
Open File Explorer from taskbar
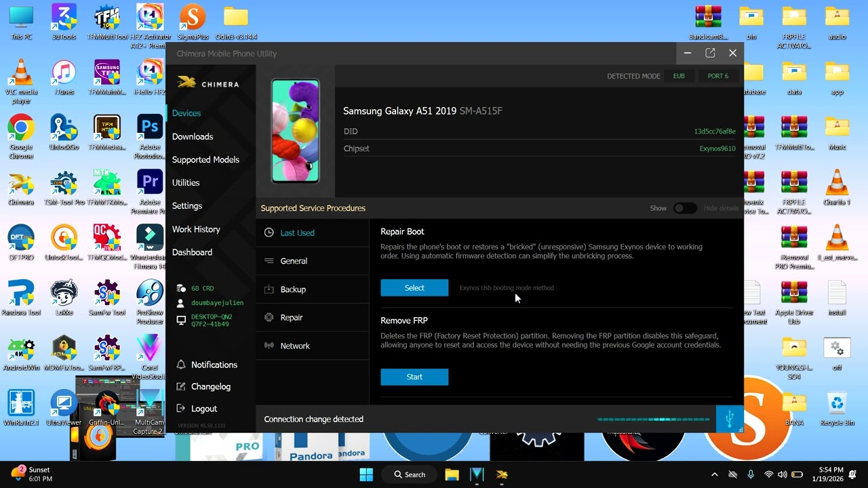pos(452,474)
